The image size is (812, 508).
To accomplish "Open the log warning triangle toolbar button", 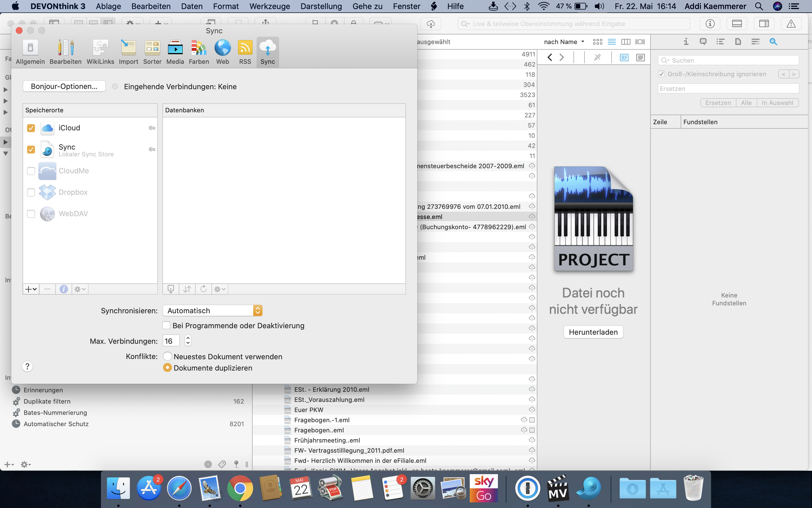I will pos(791,23).
